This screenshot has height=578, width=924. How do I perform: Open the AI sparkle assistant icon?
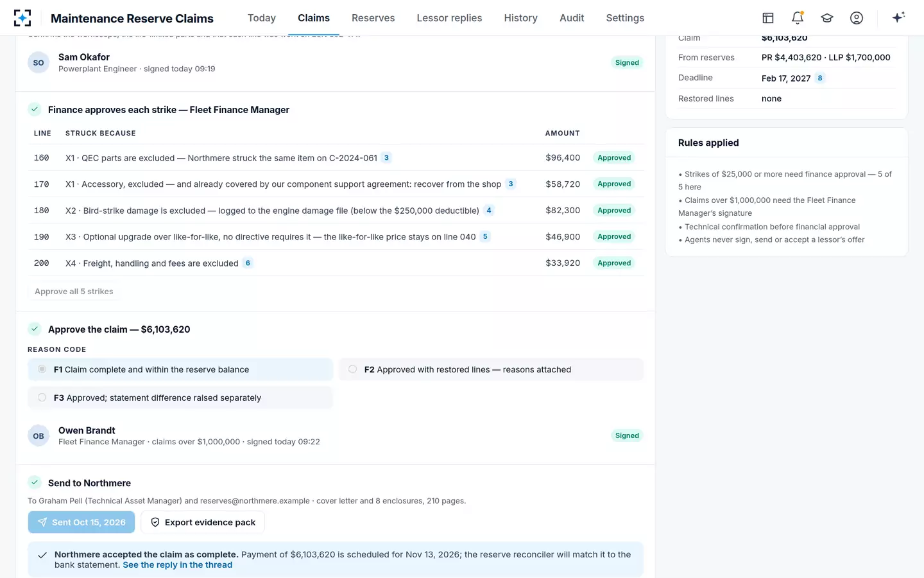[x=898, y=17]
